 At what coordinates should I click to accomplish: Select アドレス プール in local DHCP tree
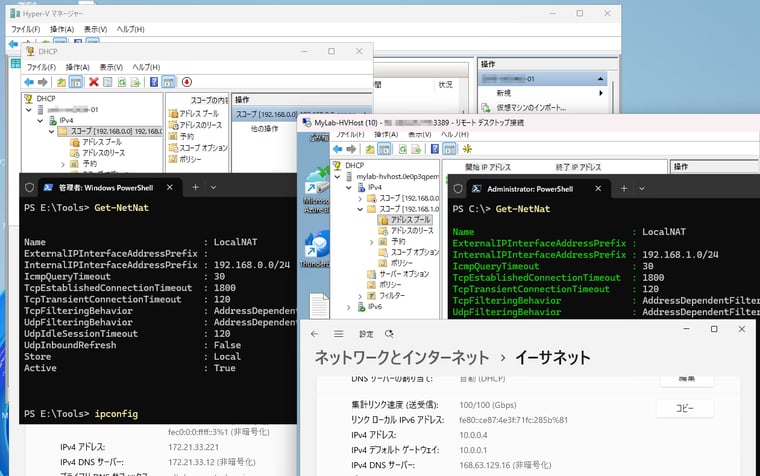click(x=101, y=142)
